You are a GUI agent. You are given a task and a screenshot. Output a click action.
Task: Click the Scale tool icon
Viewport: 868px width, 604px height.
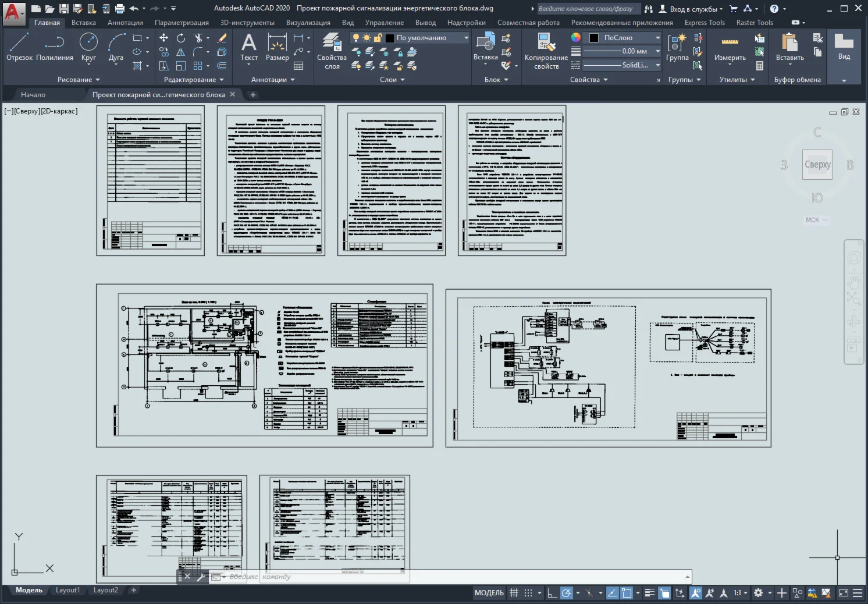[181, 66]
